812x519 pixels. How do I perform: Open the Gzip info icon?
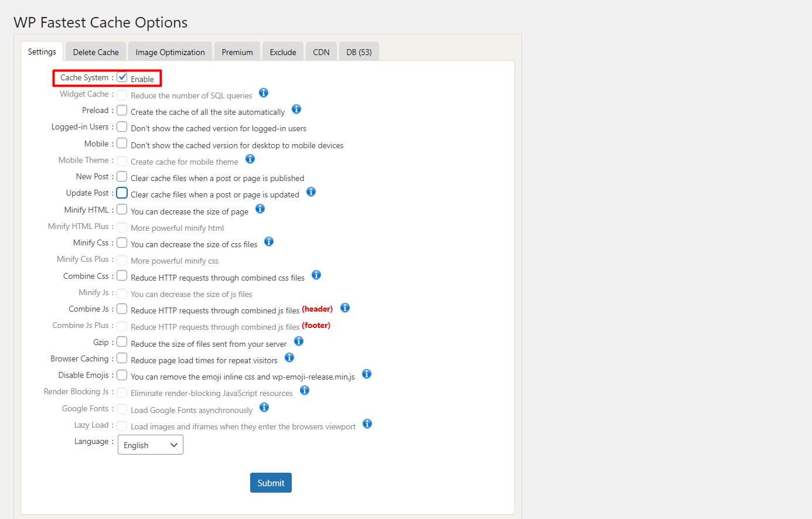(x=299, y=340)
